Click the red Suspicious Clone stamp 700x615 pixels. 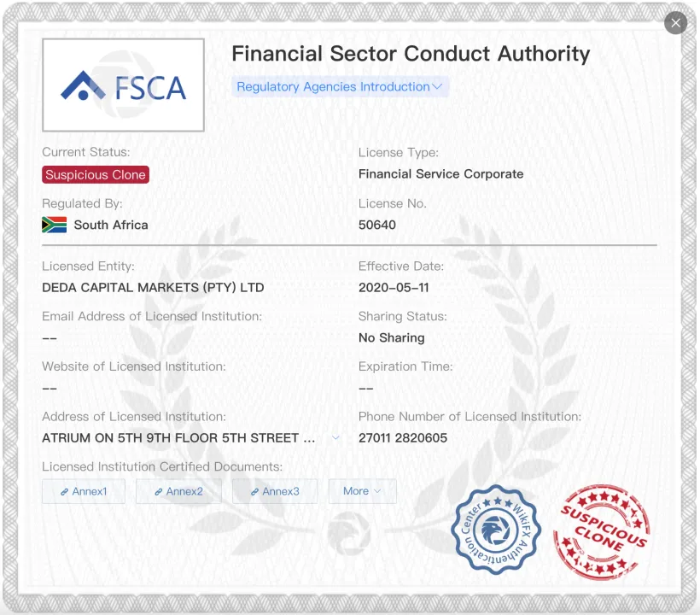click(x=602, y=532)
